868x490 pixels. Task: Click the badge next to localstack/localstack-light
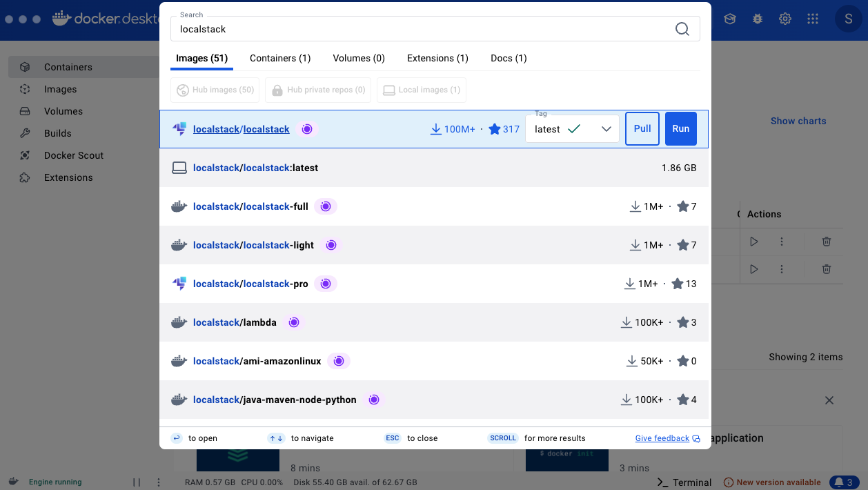point(331,245)
